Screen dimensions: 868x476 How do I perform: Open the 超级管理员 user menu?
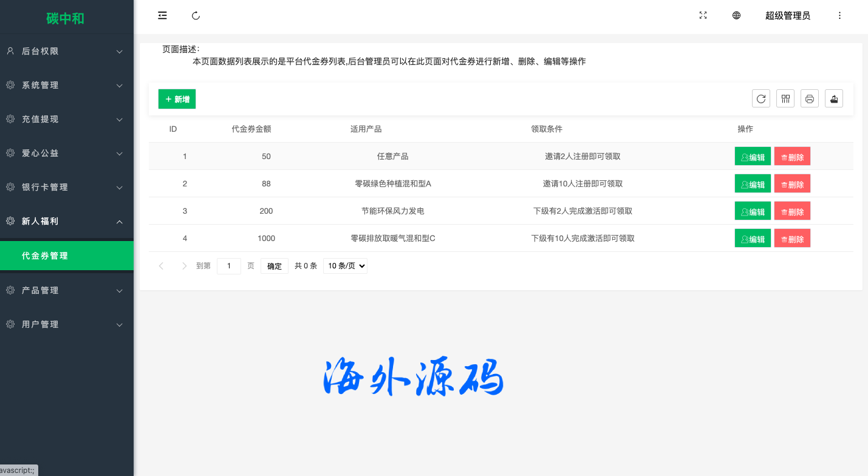[x=787, y=16]
